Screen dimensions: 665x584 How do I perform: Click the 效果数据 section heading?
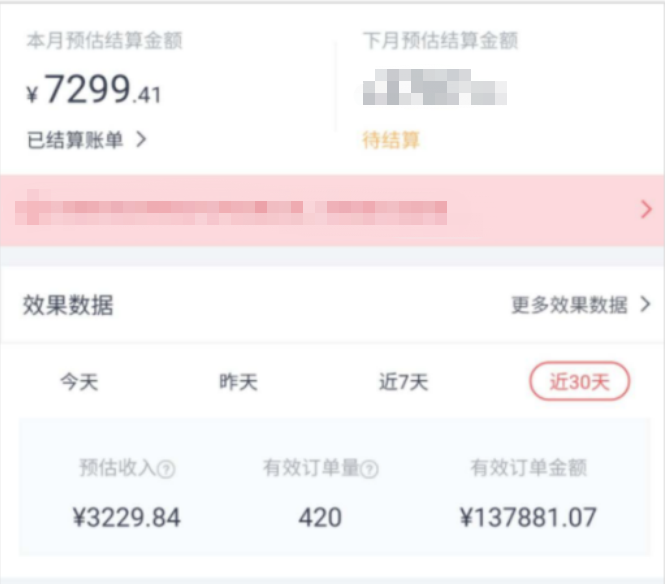click(68, 305)
